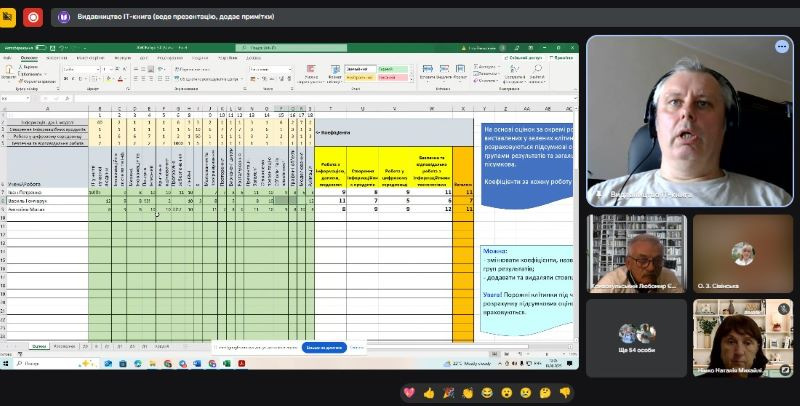Click the yellow icon left of record button
The image size is (800, 406).
(x=7, y=17)
